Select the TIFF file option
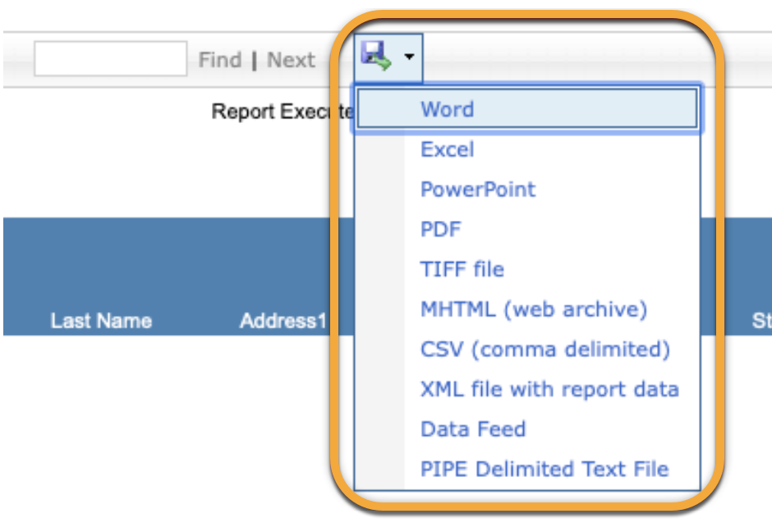This screenshot has width=772, height=532. point(462,269)
